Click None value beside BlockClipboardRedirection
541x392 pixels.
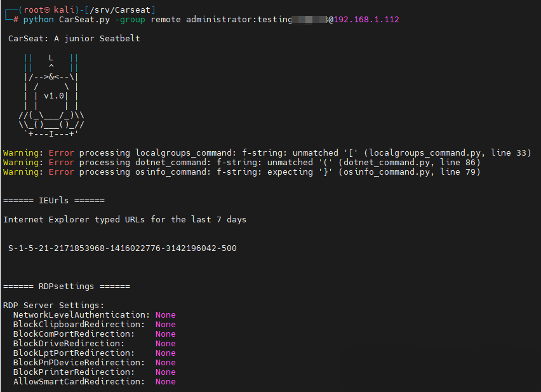[165, 325]
